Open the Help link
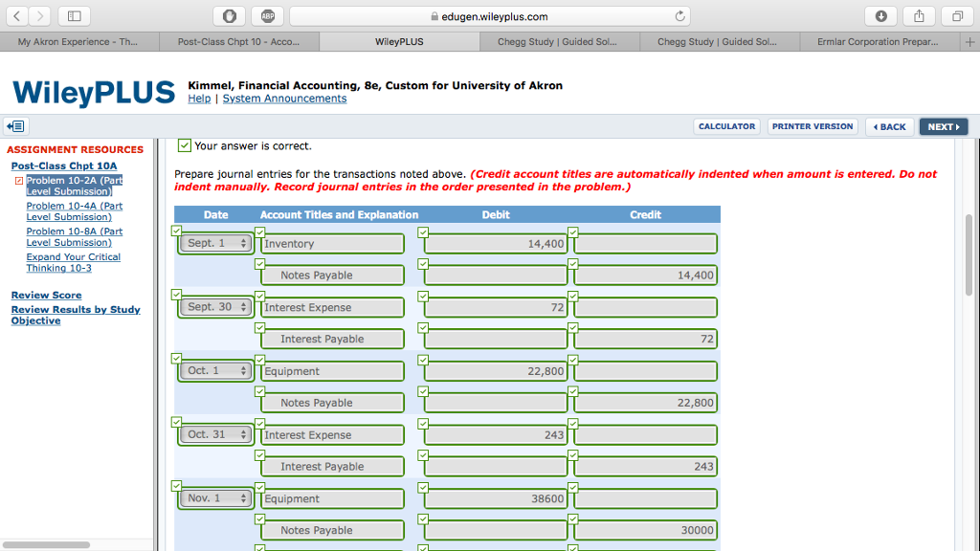 pyautogui.click(x=199, y=99)
